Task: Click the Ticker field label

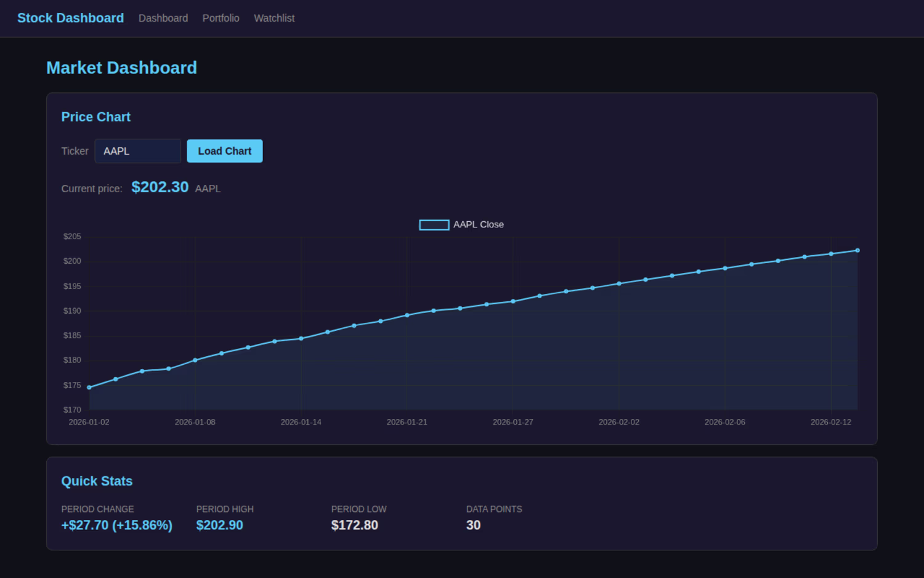Action: pos(75,151)
